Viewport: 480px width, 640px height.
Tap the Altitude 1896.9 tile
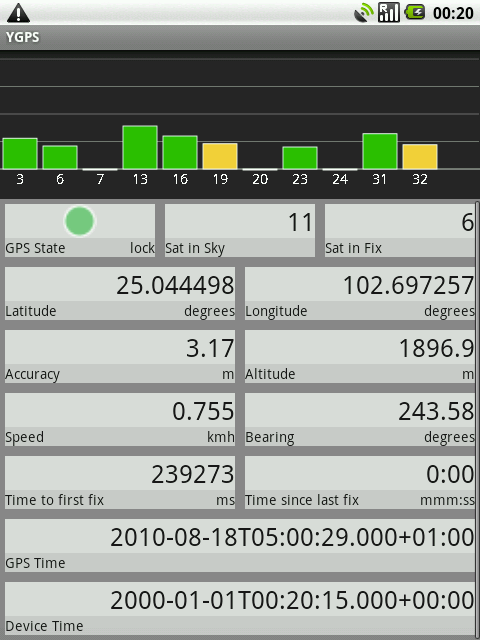360,356
